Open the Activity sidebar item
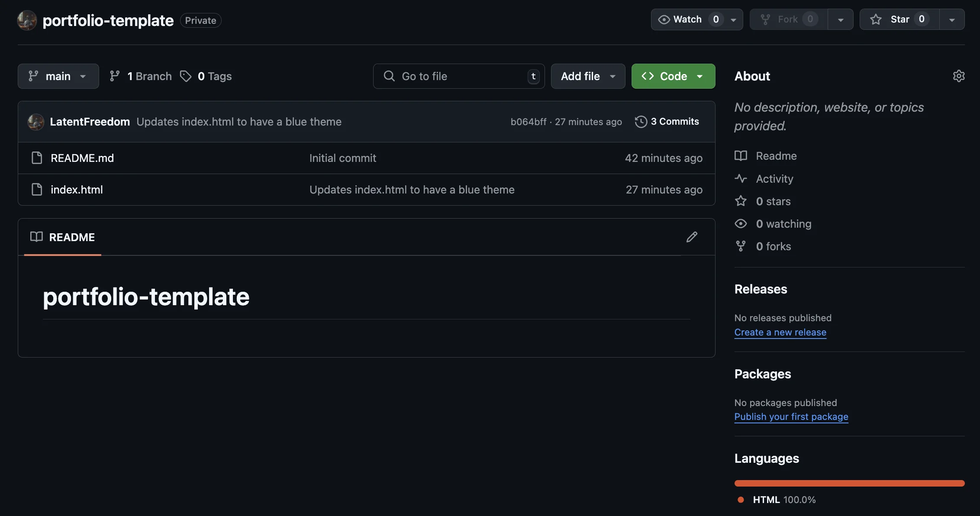The image size is (980, 516). [774, 178]
